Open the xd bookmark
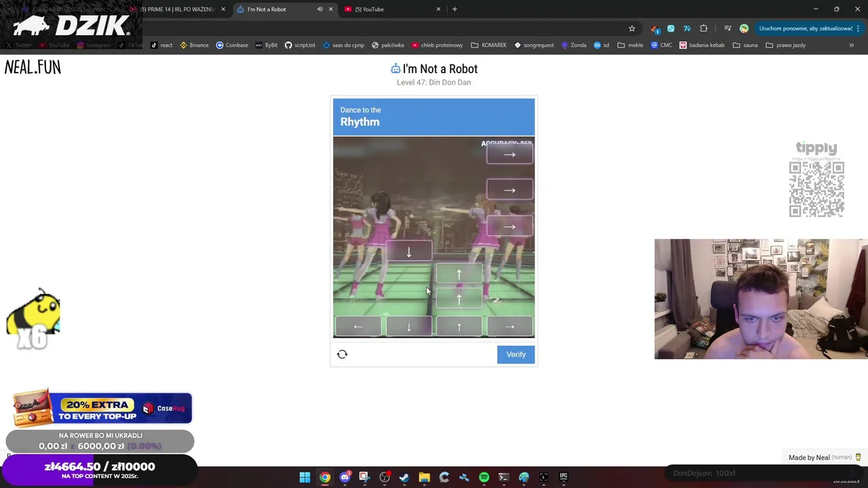The height and width of the screenshot is (488, 868). coord(601,45)
